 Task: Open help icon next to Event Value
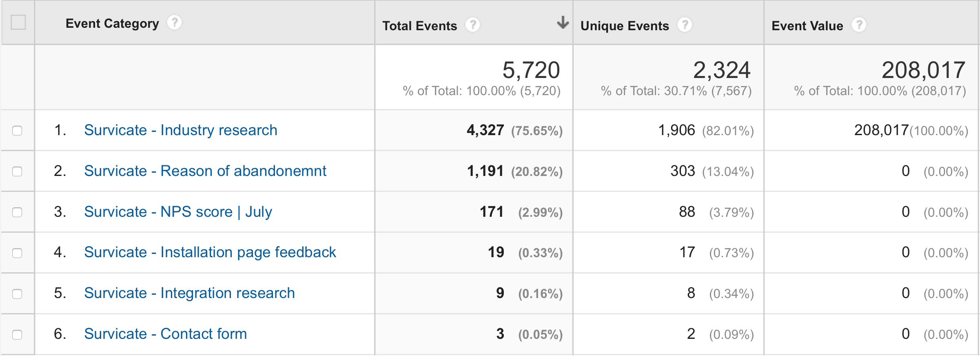tap(859, 25)
